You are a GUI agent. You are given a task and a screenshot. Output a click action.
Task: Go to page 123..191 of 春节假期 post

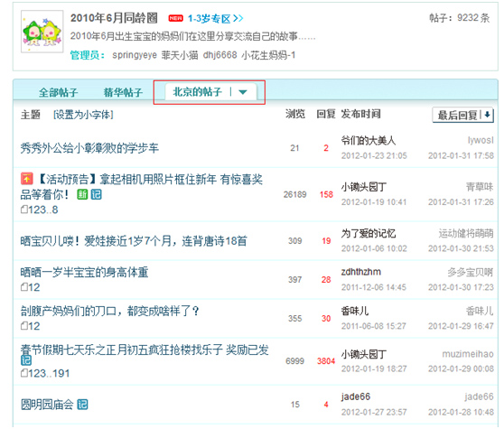pyautogui.click(x=49, y=373)
